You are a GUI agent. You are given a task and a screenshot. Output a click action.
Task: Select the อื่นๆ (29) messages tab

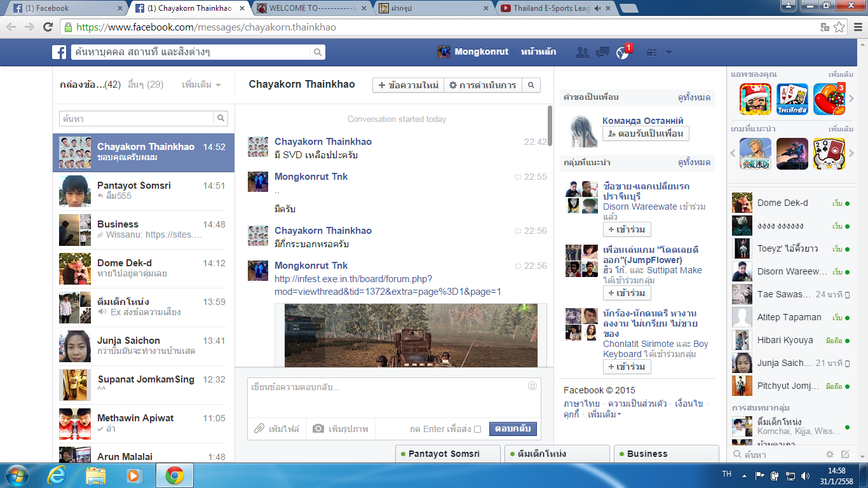click(146, 85)
